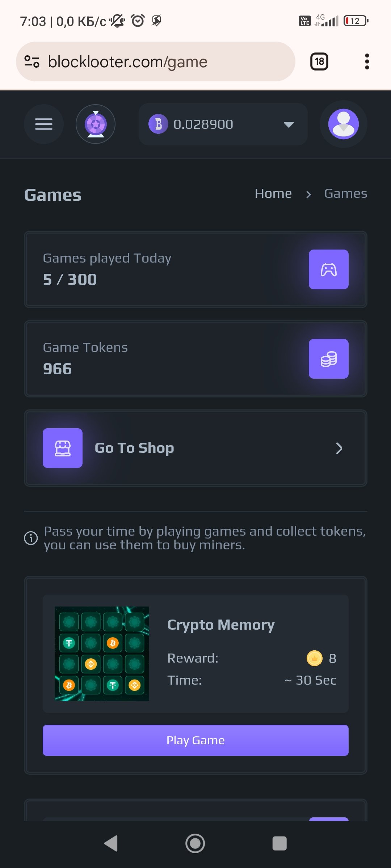
Task: Tap the info circle icon
Action: pos(31,538)
